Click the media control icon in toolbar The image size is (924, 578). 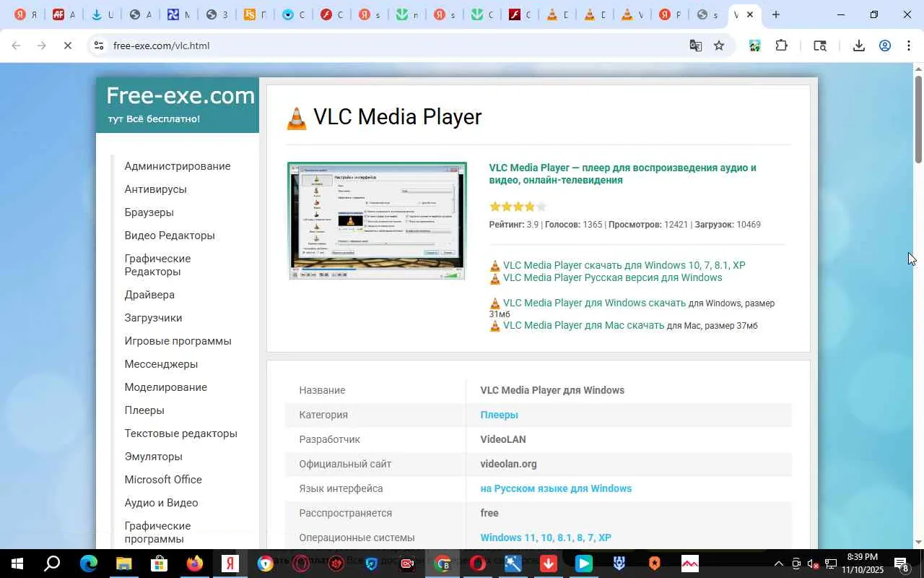coord(819,46)
